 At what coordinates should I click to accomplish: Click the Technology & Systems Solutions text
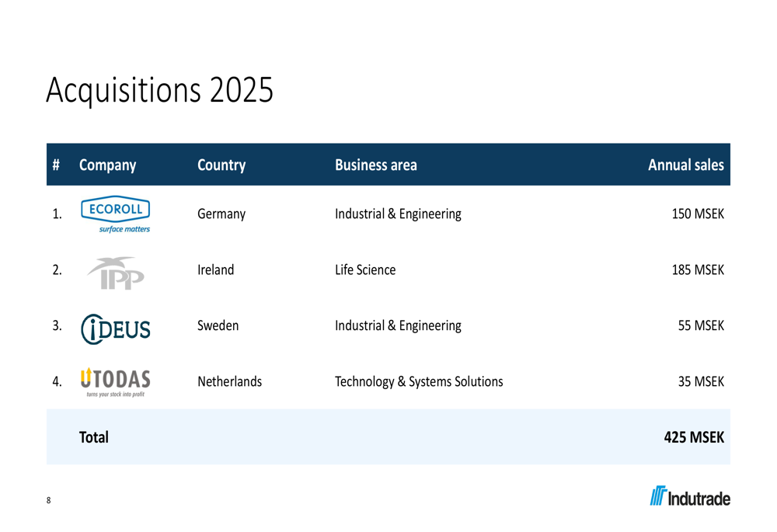click(x=419, y=382)
